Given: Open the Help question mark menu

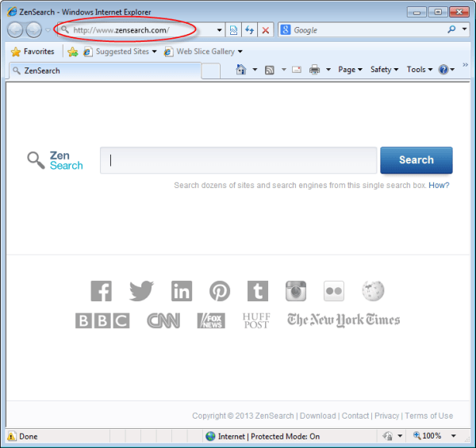Looking at the screenshot, I should click(x=446, y=70).
